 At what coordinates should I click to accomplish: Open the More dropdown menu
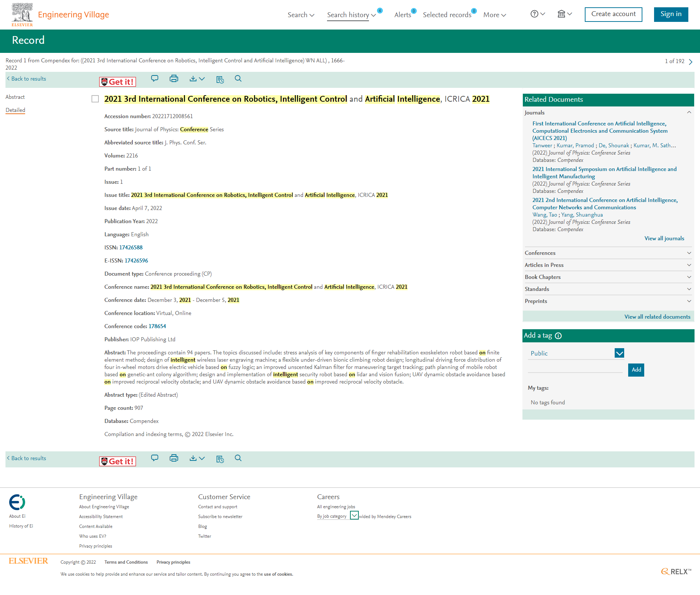495,15
